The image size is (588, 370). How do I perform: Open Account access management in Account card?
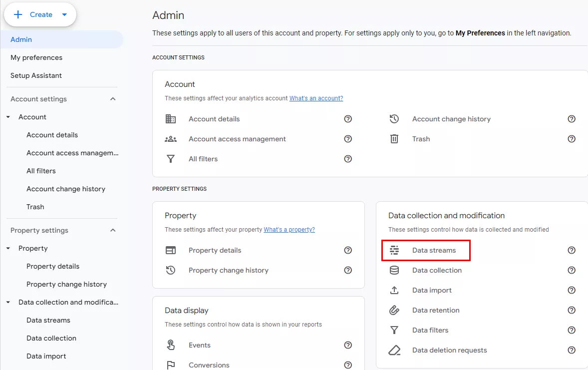coord(237,139)
